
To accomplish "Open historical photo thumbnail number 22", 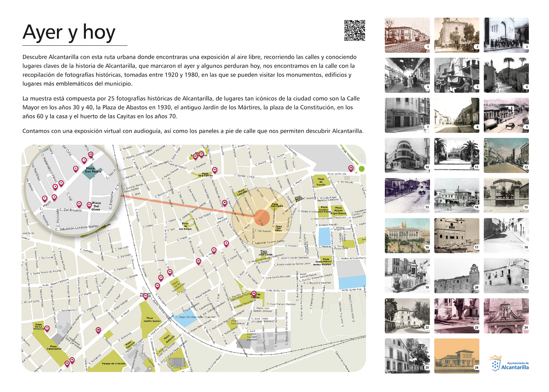I will coord(407,316).
